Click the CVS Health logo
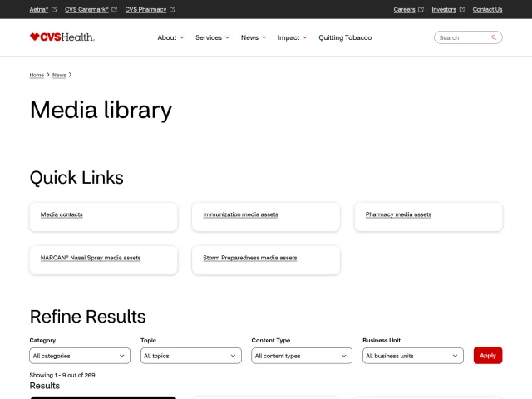Viewport: 532px width, 399px height. tap(62, 37)
